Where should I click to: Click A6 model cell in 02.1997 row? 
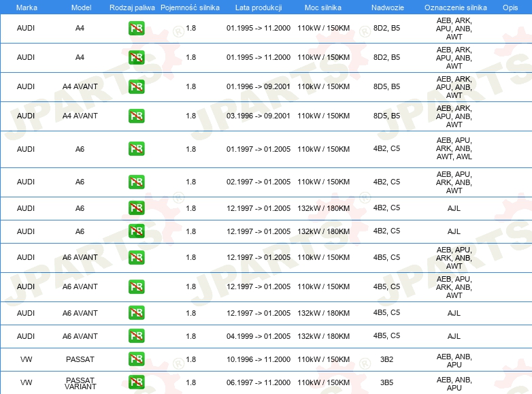click(80, 182)
